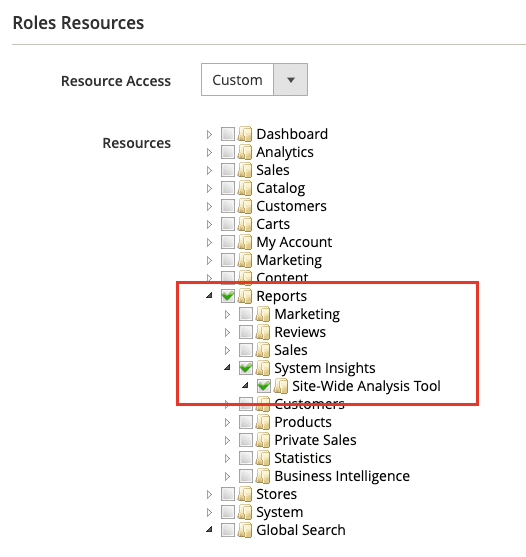Expand Sales under Reports
This screenshot has width=526, height=557.
pos(227,351)
